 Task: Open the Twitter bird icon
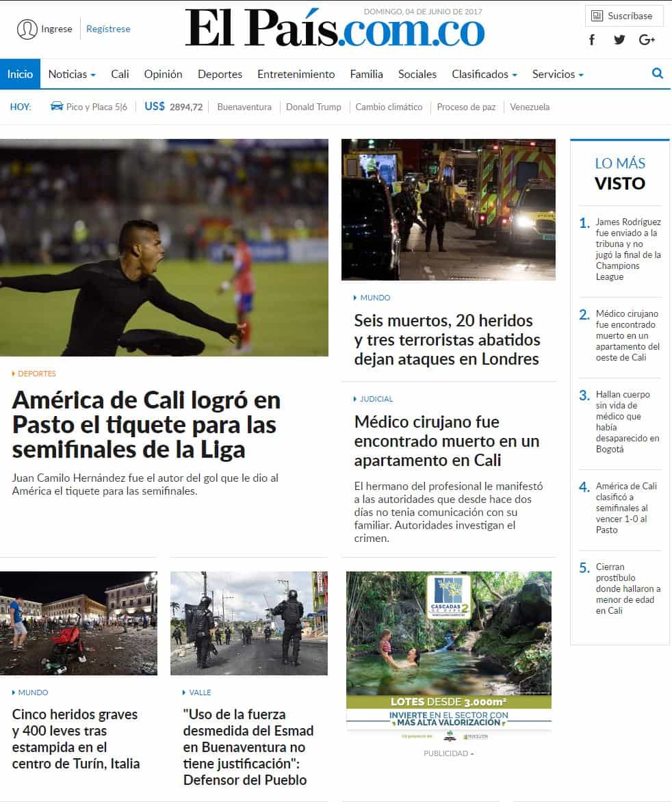(x=619, y=40)
